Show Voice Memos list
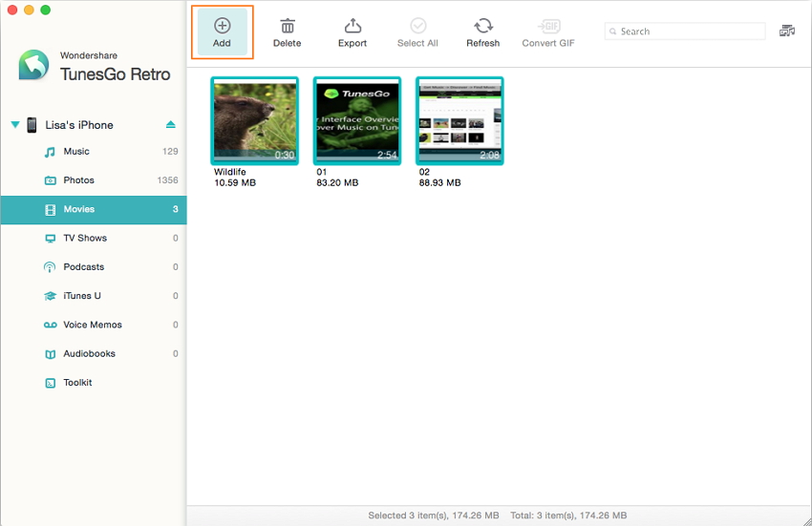The image size is (812, 526). tap(92, 325)
